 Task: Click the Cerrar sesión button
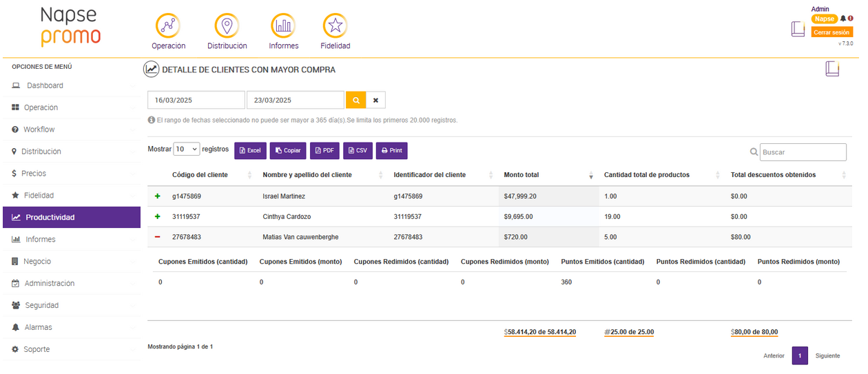coord(831,32)
